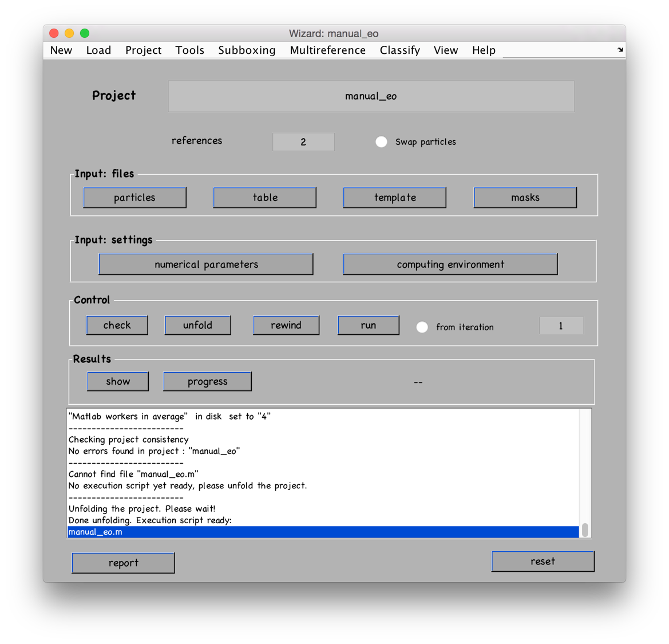Screen dimensions: 669x644
Task: Select log line "No errors found in project"
Action: tap(154, 451)
